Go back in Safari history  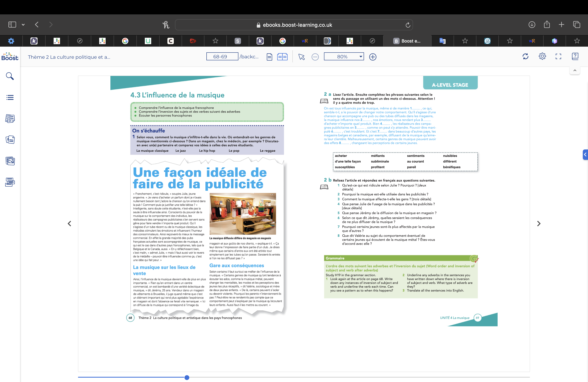37,24
